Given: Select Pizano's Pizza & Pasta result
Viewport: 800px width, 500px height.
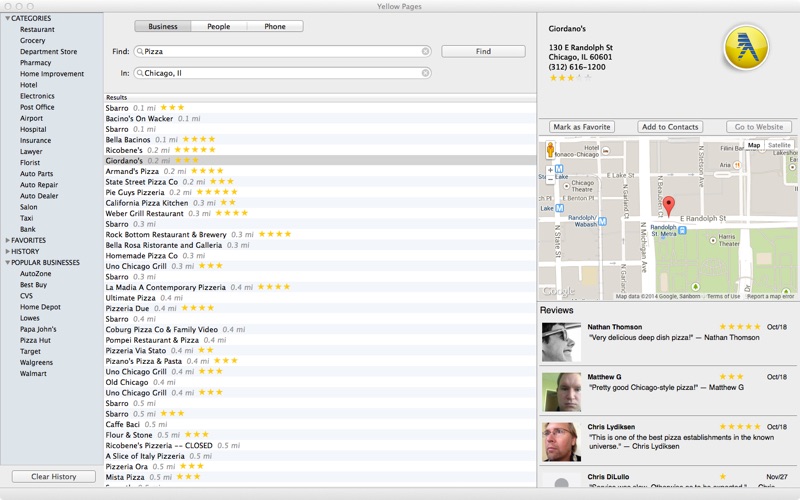Looking at the screenshot, I should (320, 361).
